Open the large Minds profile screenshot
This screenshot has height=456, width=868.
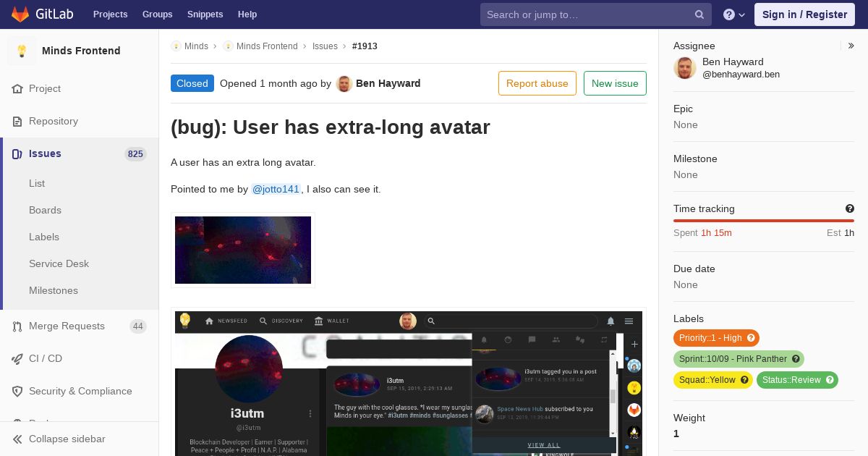click(x=409, y=382)
